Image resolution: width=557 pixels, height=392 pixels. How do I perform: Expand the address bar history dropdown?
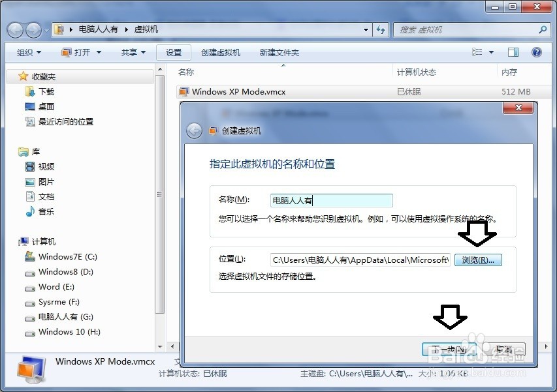[x=366, y=30]
